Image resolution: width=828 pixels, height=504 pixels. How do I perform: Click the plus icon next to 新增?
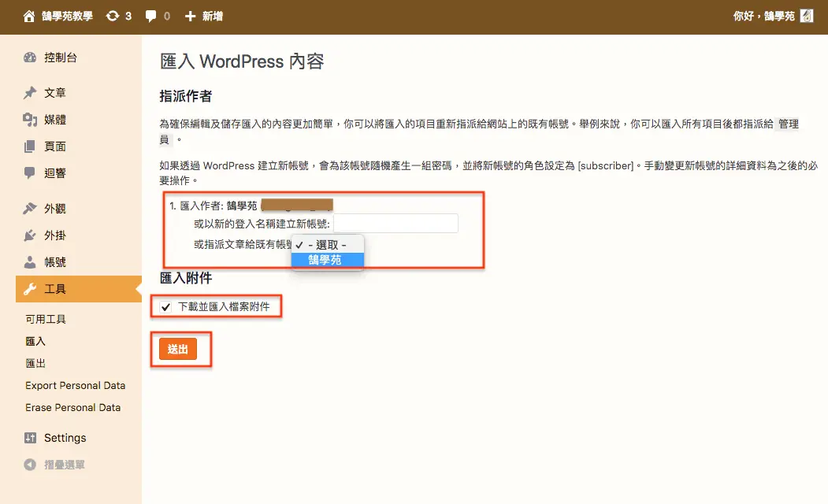(x=190, y=17)
